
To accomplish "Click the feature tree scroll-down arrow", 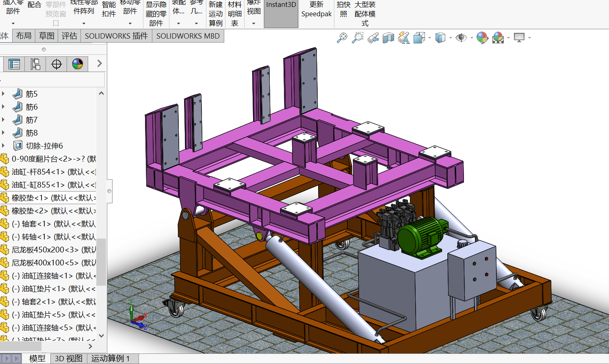I will pyautogui.click(x=101, y=336).
